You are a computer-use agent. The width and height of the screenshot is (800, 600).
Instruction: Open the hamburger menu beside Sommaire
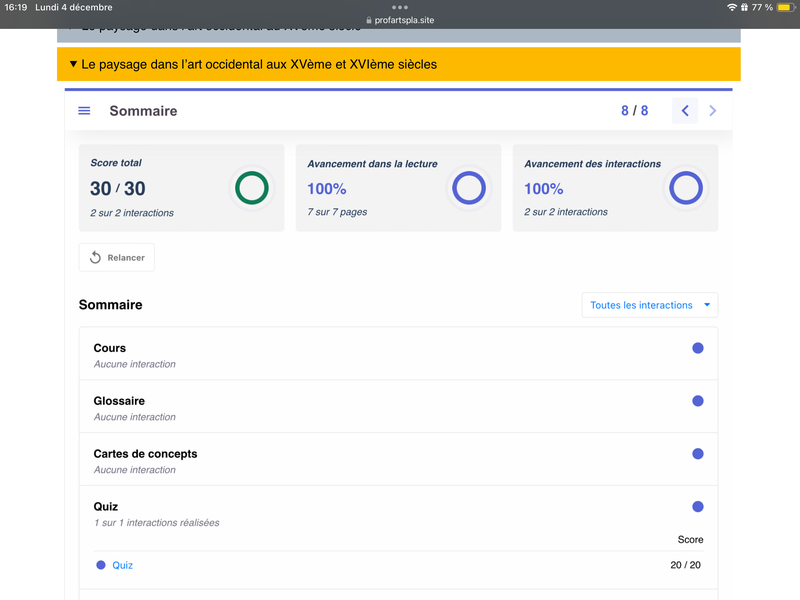(x=84, y=111)
